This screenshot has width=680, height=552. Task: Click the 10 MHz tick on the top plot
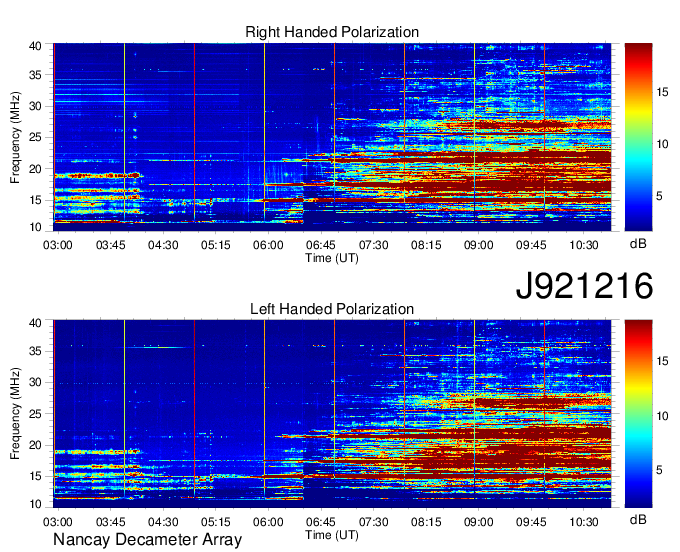(35, 227)
